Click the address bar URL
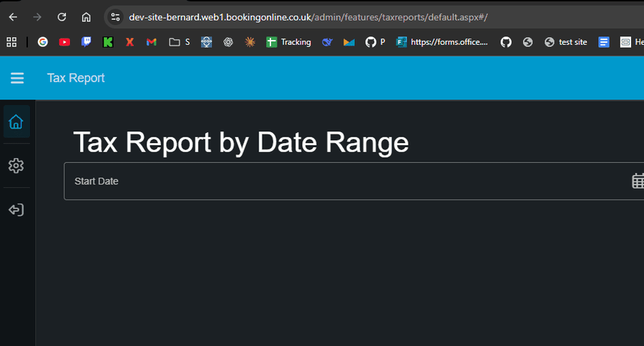Viewport: 644px width, 346px height. pyautogui.click(x=308, y=17)
